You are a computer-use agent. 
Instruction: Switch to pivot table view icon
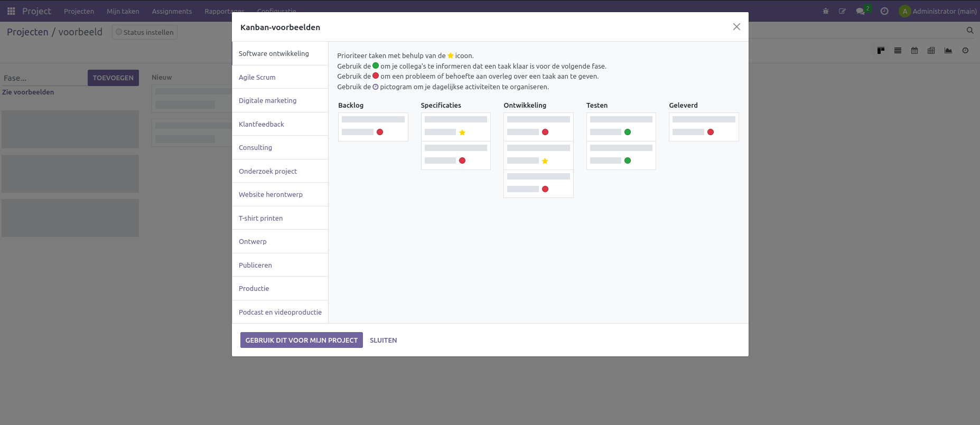point(931,51)
